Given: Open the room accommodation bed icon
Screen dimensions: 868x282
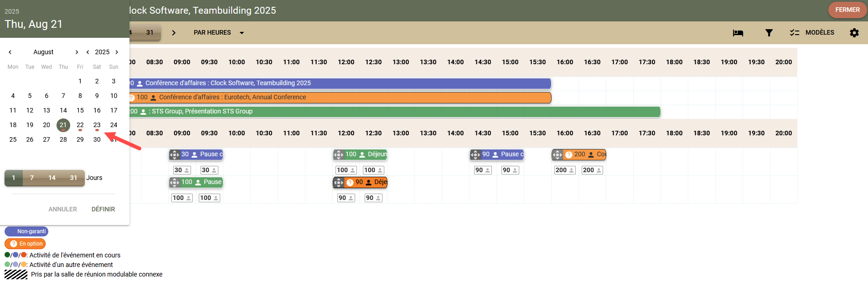Looking at the screenshot, I should point(738,33).
